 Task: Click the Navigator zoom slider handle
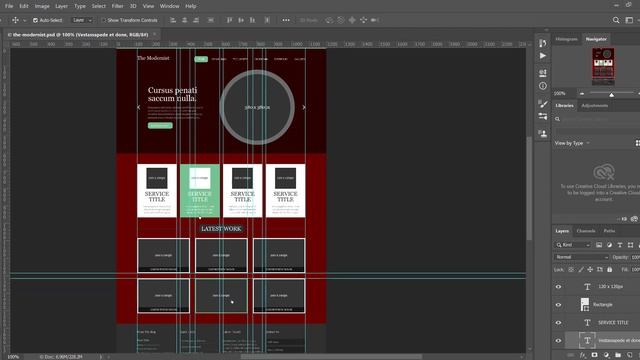(x=611, y=95)
